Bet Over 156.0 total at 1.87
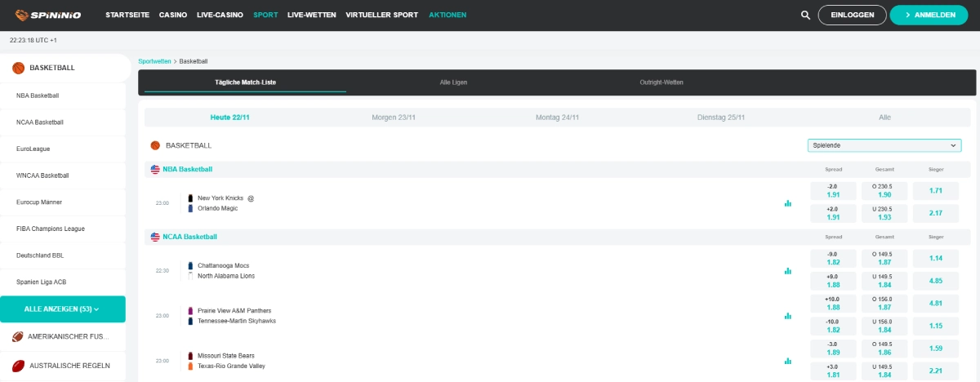The image size is (980, 382). pos(884,303)
